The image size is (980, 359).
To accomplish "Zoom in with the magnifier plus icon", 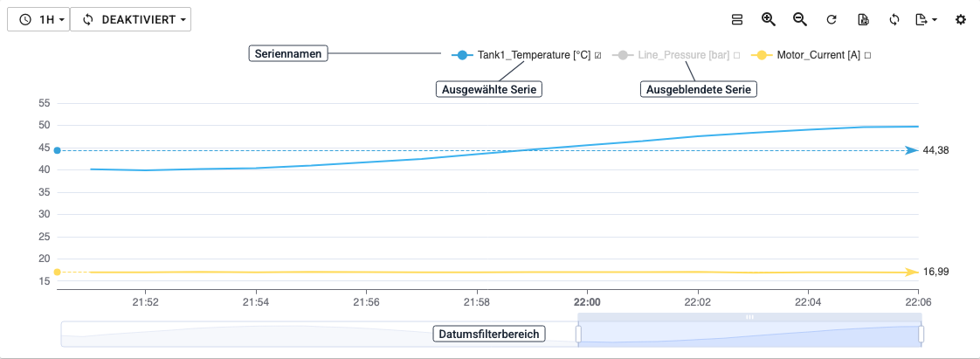I will (x=768, y=19).
